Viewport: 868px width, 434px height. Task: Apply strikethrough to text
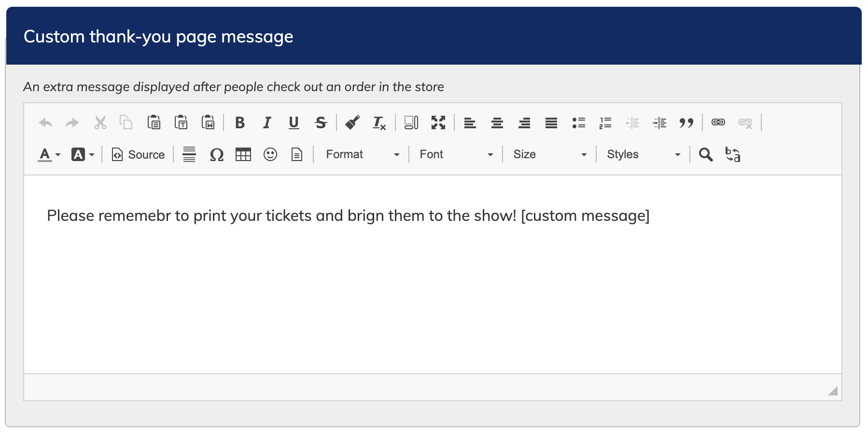(321, 123)
